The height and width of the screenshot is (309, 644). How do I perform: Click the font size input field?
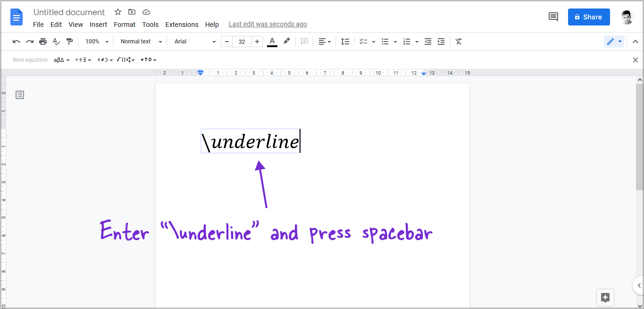click(x=242, y=42)
